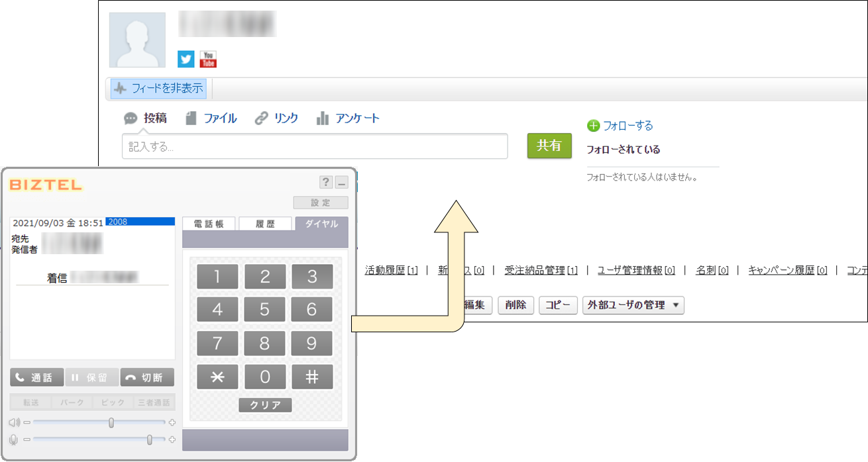Image resolution: width=868 pixels, height=462 pixels.
Task: Toggle フィードを非表示 feed visibility
Action: 158,88
